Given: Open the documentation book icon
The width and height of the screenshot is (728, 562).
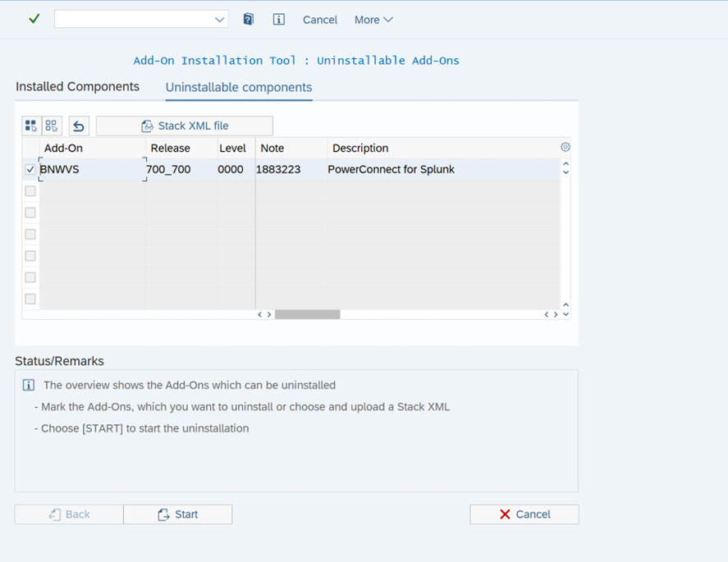Looking at the screenshot, I should pyautogui.click(x=248, y=20).
